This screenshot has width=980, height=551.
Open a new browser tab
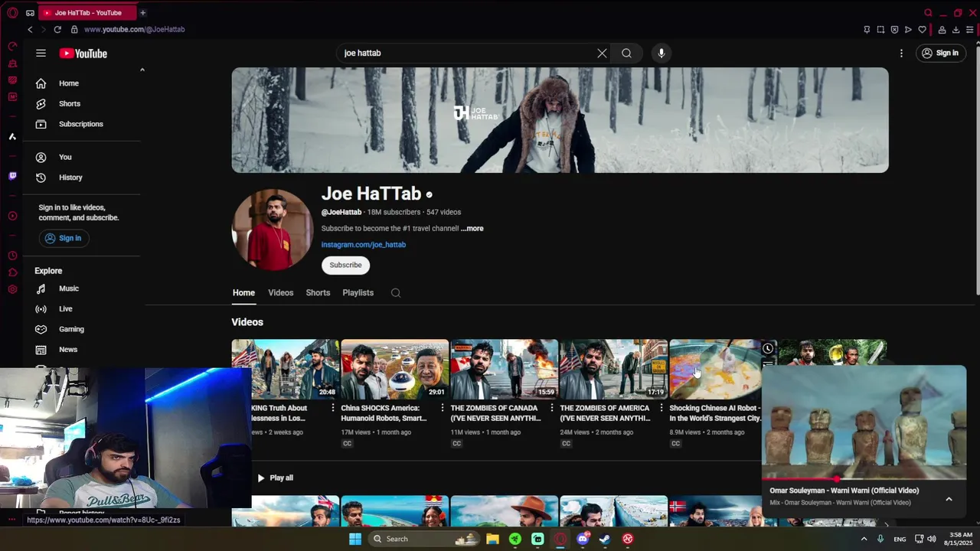click(142, 12)
